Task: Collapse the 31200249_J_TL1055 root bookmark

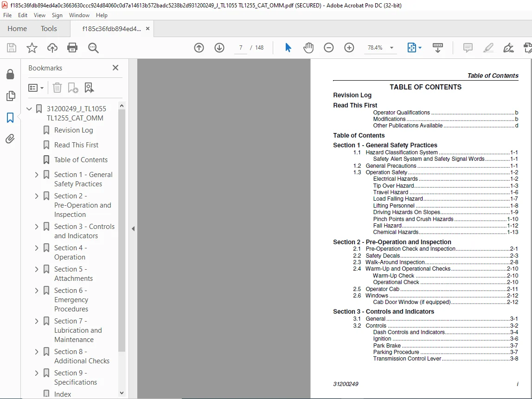Action: [x=29, y=109]
